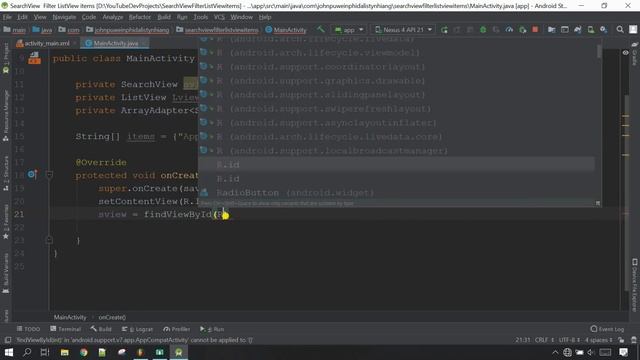Open File Explorer from the taskbar
This screenshot has width=640, height=360.
(x=64, y=352)
